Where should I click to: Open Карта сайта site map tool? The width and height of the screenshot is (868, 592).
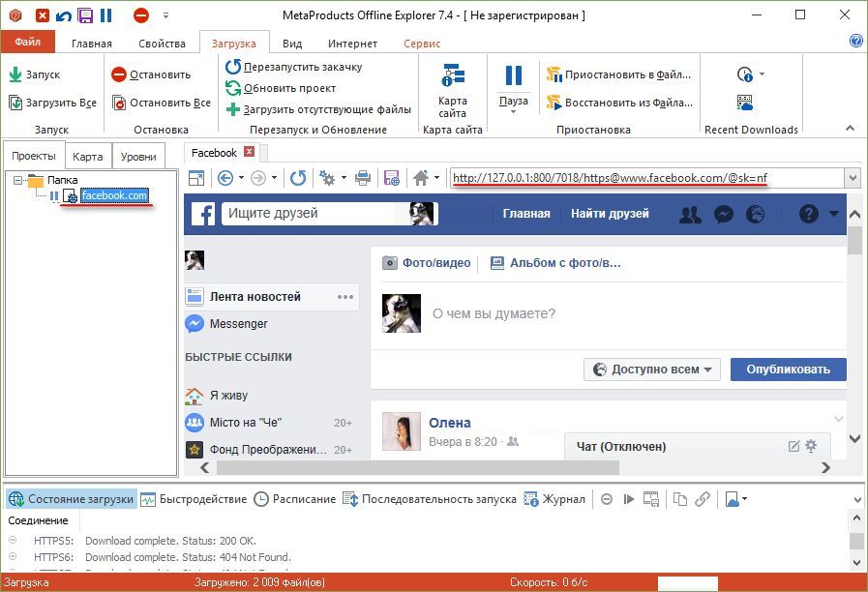453,91
